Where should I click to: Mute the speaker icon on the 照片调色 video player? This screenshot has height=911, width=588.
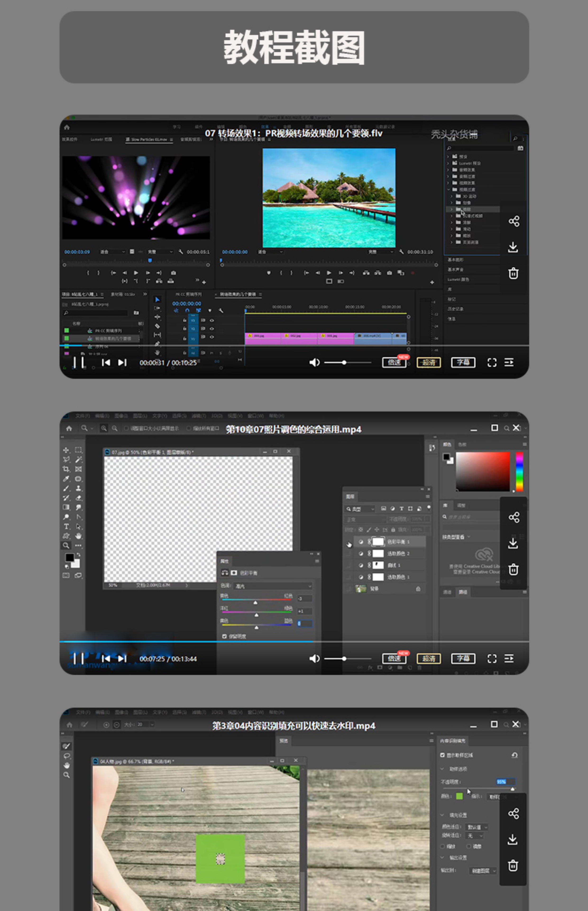(x=314, y=659)
